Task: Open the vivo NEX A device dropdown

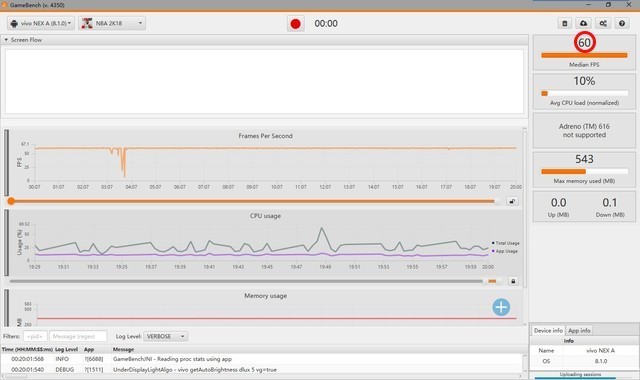Action: (x=41, y=23)
